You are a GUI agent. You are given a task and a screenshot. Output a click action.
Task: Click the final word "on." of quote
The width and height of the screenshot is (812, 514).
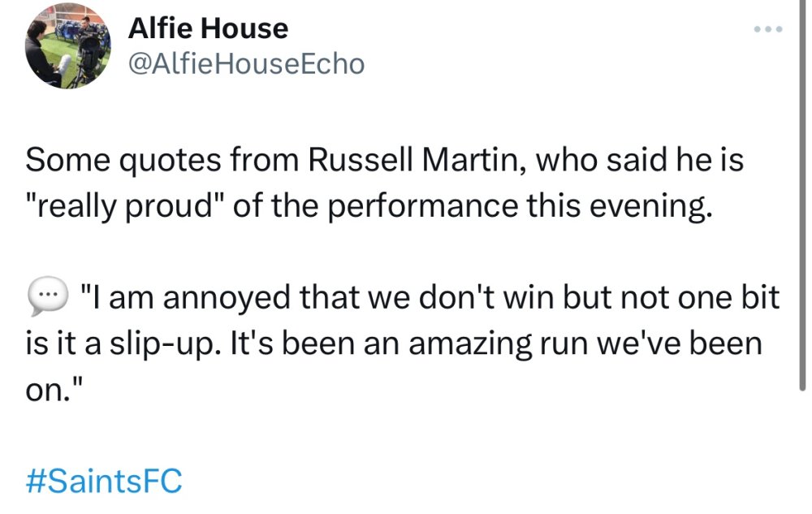[49, 389]
